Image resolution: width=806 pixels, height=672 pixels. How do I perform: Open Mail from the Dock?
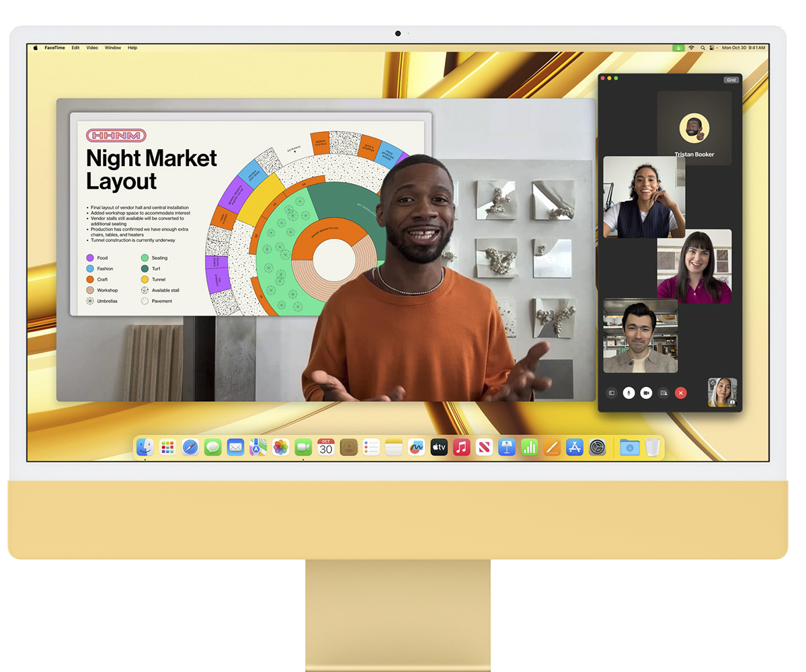pos(235,448)
